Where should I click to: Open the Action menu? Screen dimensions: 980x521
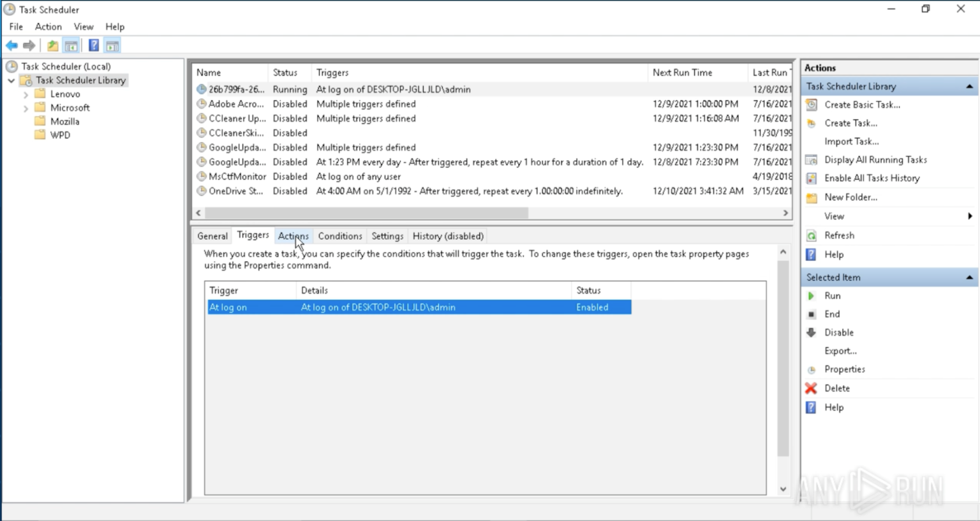[48, 27]
